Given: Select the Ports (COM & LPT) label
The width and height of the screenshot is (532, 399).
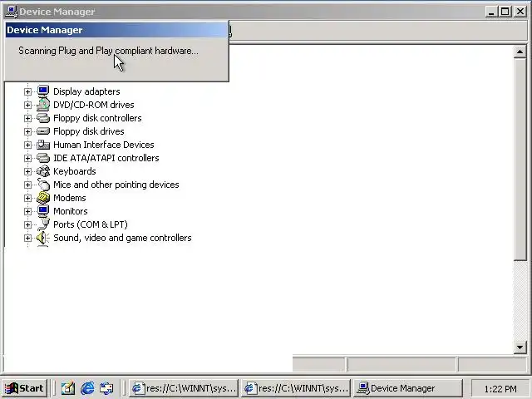Looking at the screenshot, I should tap(91, 224).
